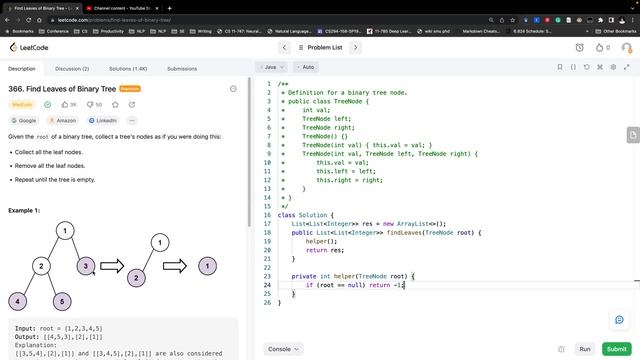Star the problem as favorite
The image size is (640, 360).
115,104
